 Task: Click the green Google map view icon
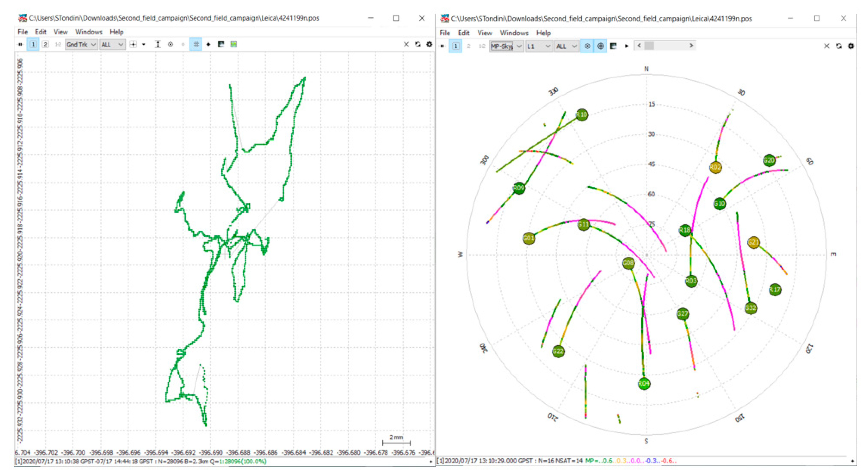tap(233, 44)
